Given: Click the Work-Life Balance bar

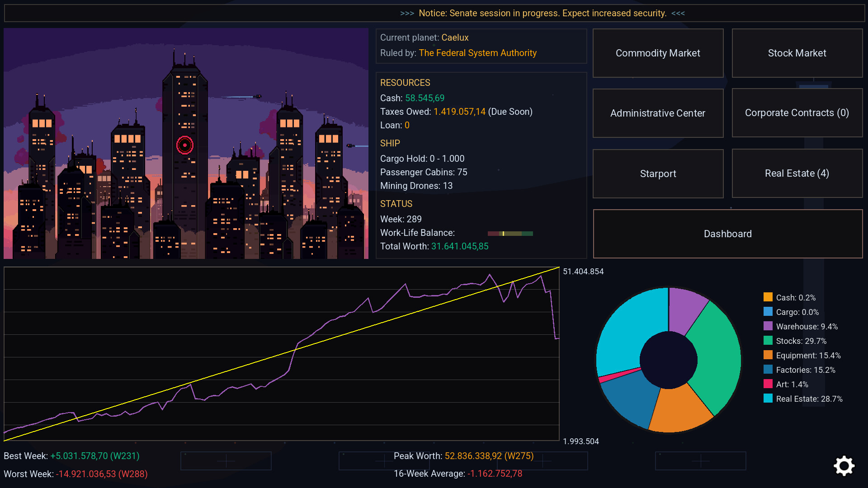Looking at the screenshot, I should [510, 234].
